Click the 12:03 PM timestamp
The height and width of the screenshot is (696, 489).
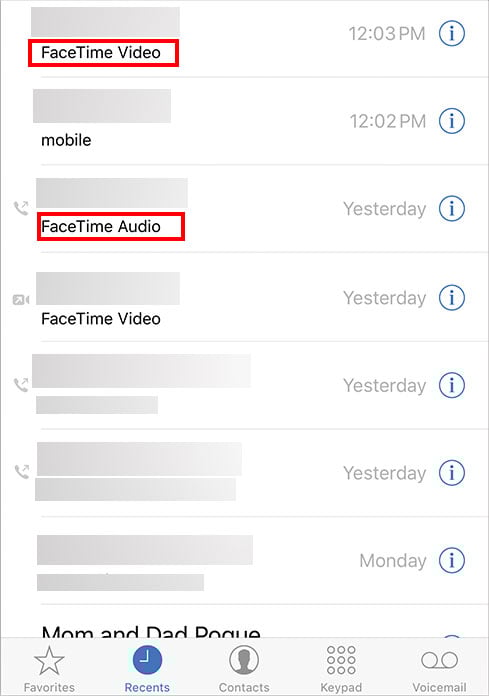(x=387, y=34)
